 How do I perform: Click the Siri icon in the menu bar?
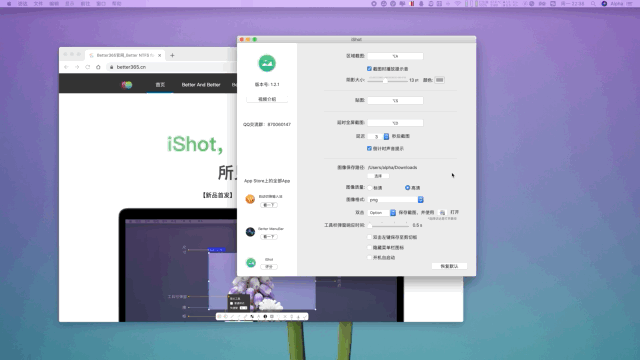[x=604, y=4]
